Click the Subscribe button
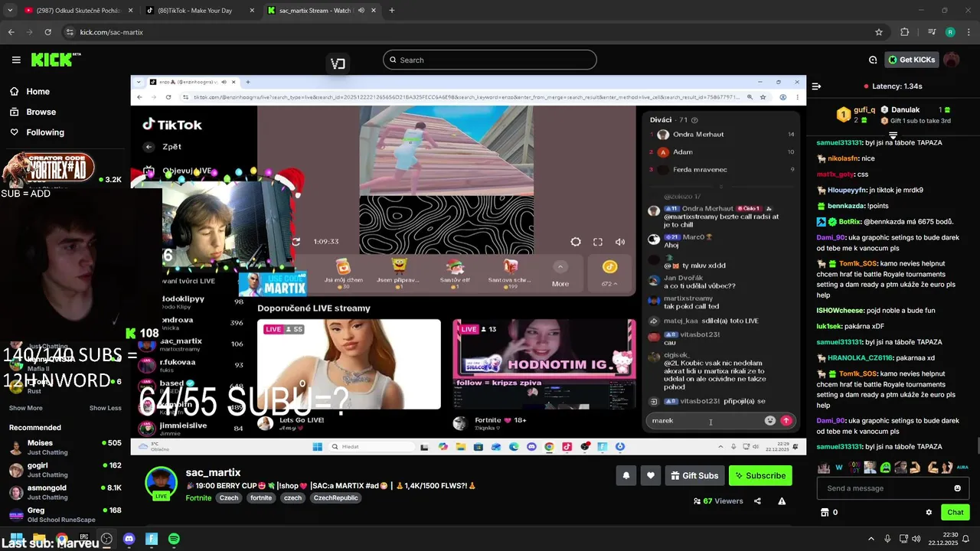Viewport: 980px width, 551px height. (x=760, y=475)
